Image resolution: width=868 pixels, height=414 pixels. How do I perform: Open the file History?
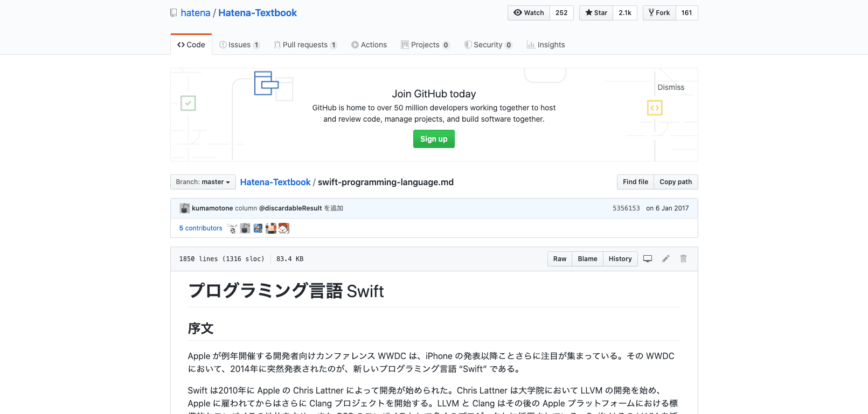pos(620,259)
